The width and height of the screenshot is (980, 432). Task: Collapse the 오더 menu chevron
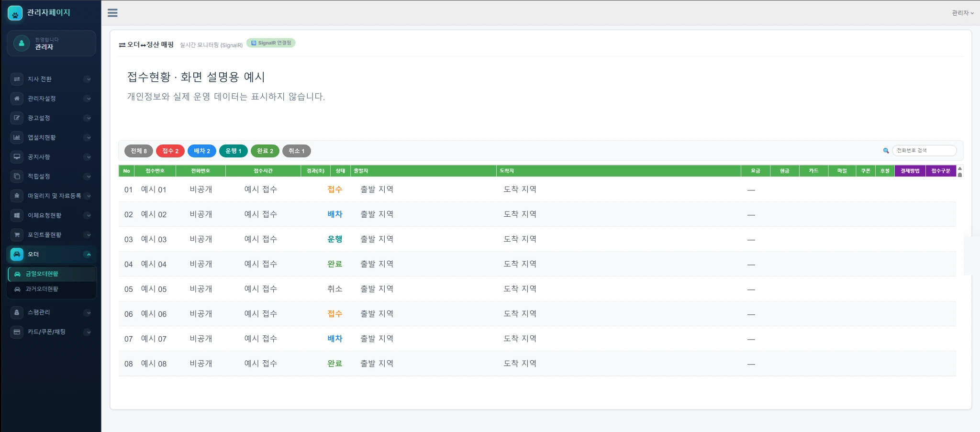[88, 255]
